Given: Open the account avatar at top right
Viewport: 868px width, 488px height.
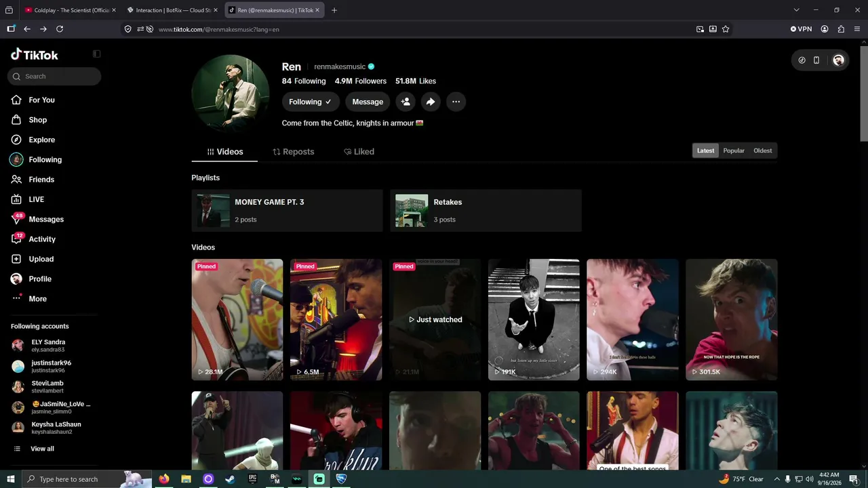Looking at the screenshot, I should (838, 60).
